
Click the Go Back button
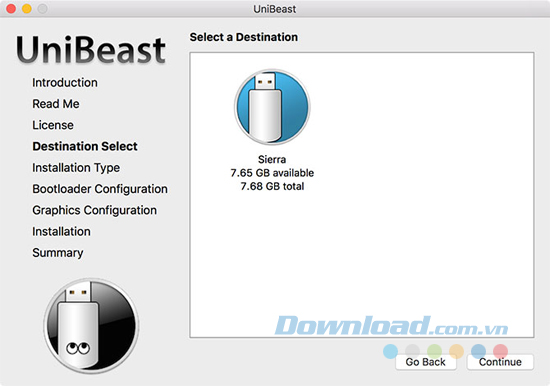[425, 362]
